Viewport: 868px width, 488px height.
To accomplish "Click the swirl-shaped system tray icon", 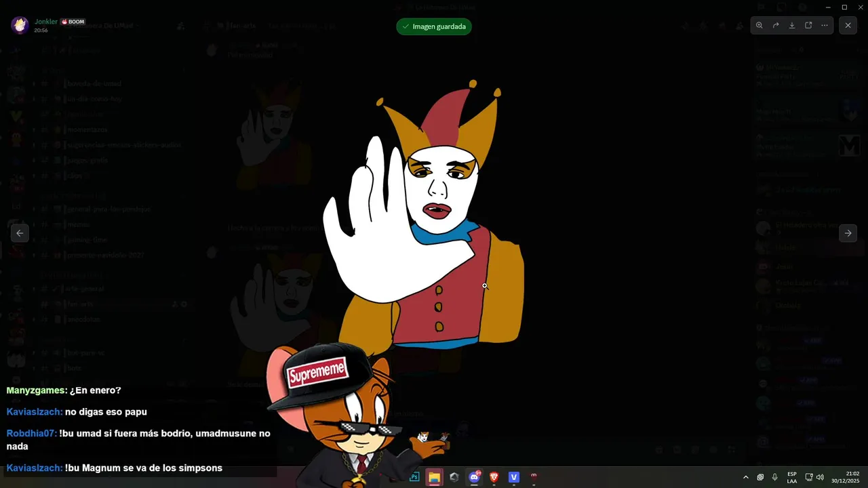I will coord(760,477).
